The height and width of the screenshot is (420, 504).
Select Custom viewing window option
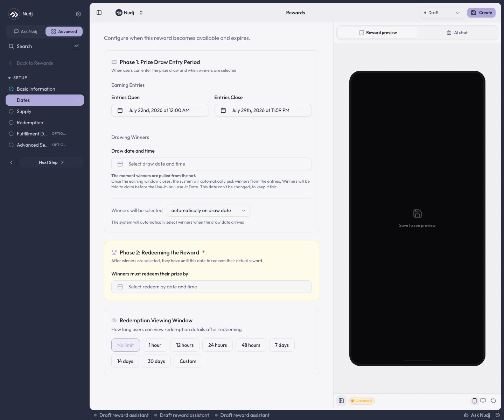188,361
